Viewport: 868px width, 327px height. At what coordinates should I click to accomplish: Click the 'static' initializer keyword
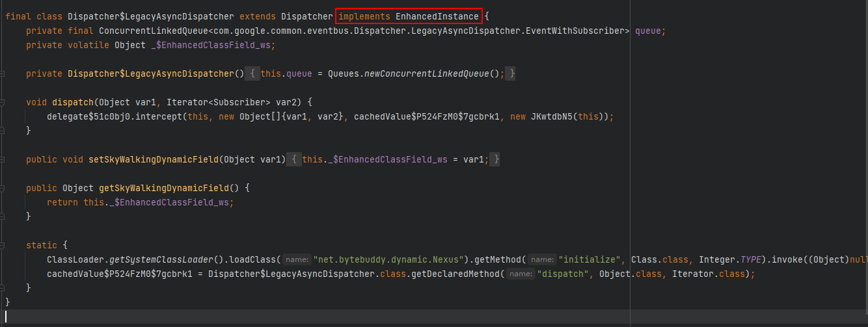[42, 245]
